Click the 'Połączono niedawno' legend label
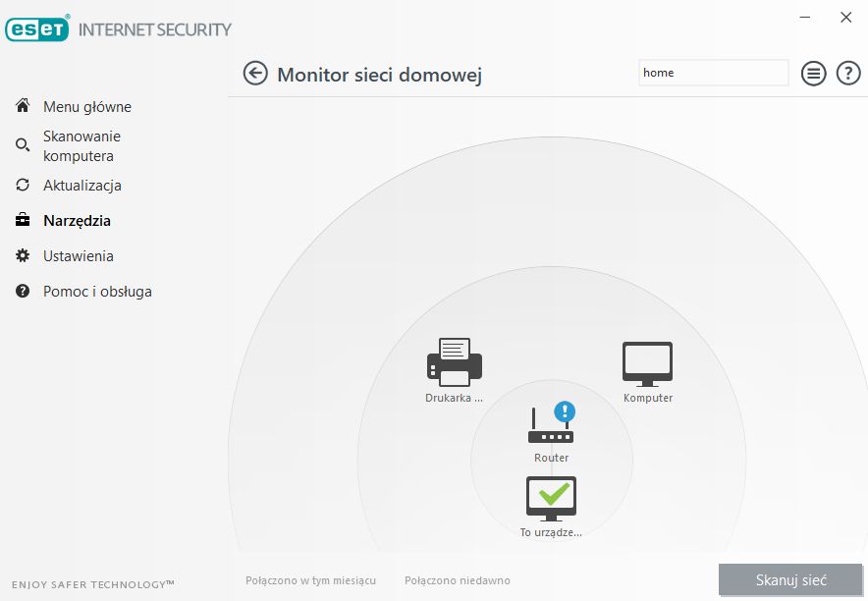This screenshot has height=601, width=868. coord(458,580)
